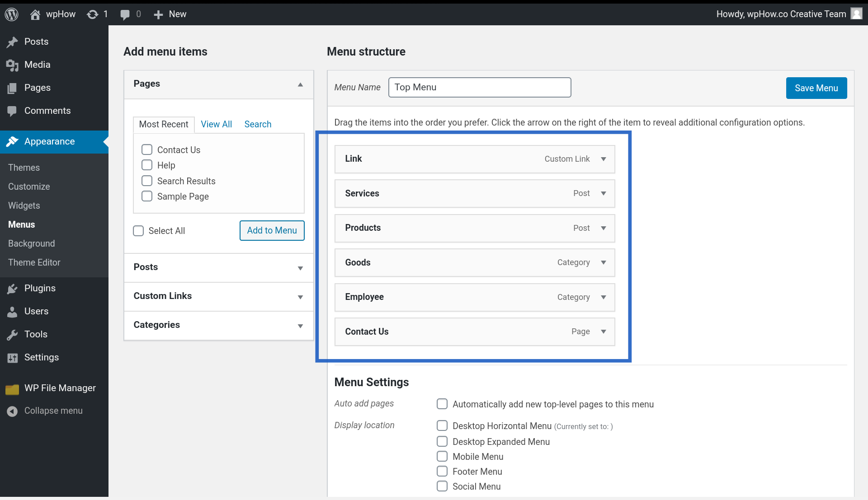Select the Comments speech bubble icon
This screenshot has width=868, height=500.
click(x=12, y=111)
